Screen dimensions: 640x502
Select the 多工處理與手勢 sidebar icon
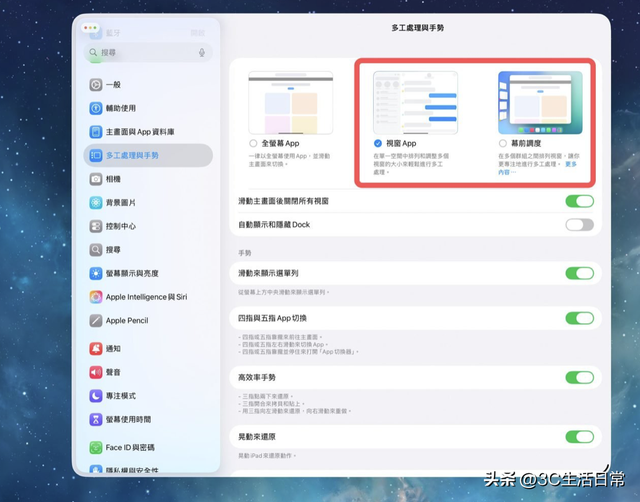click(96, 155)
